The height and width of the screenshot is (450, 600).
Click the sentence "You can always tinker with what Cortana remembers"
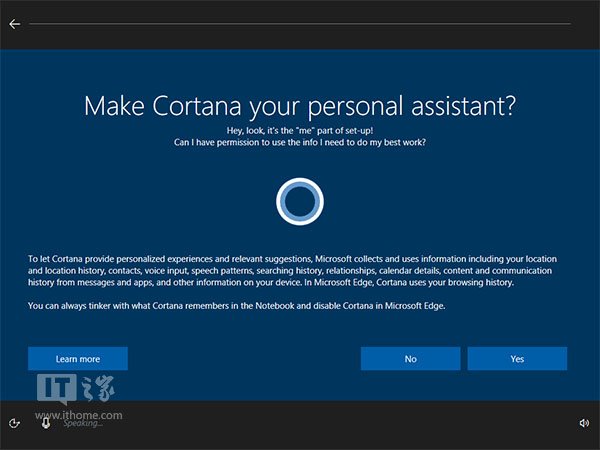coord(236,306)
